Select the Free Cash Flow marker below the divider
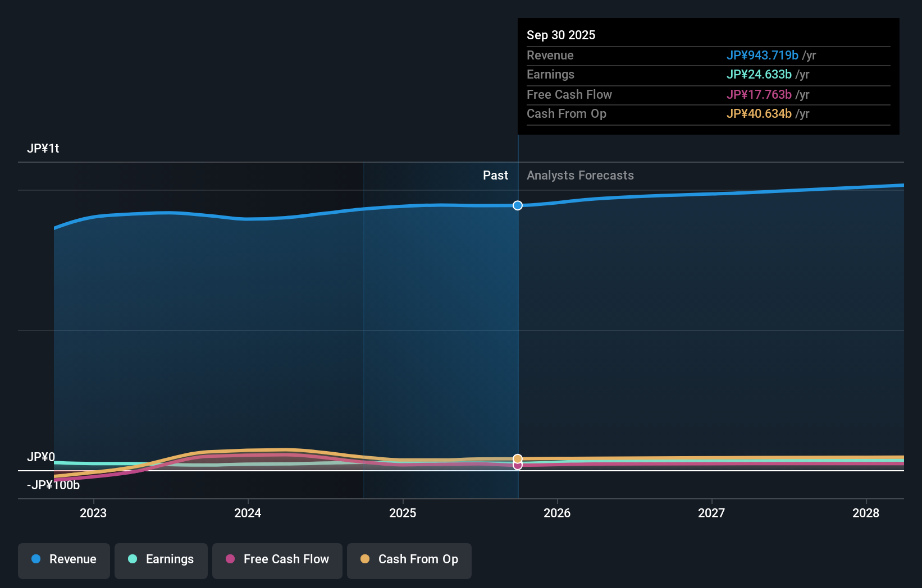 [517, 466]
